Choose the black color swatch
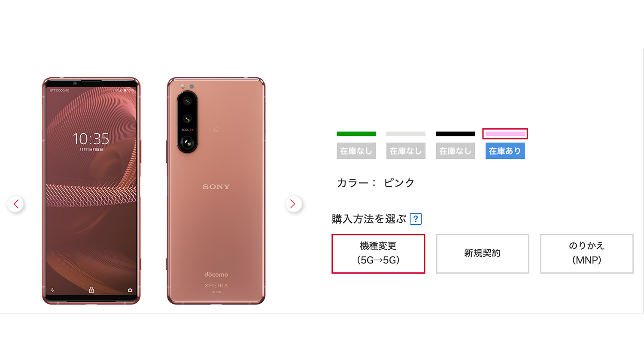This screenshot has width=644, height=362. point(456,134)
